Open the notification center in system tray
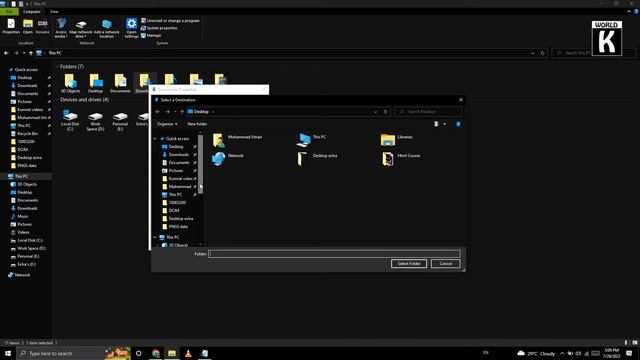Image resolution: width=640 pixels, height=360 pixels. (x=629, y=353)
